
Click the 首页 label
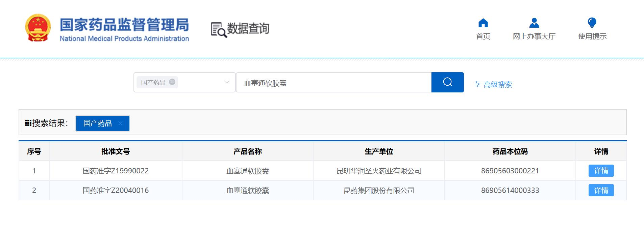(483, 36)
